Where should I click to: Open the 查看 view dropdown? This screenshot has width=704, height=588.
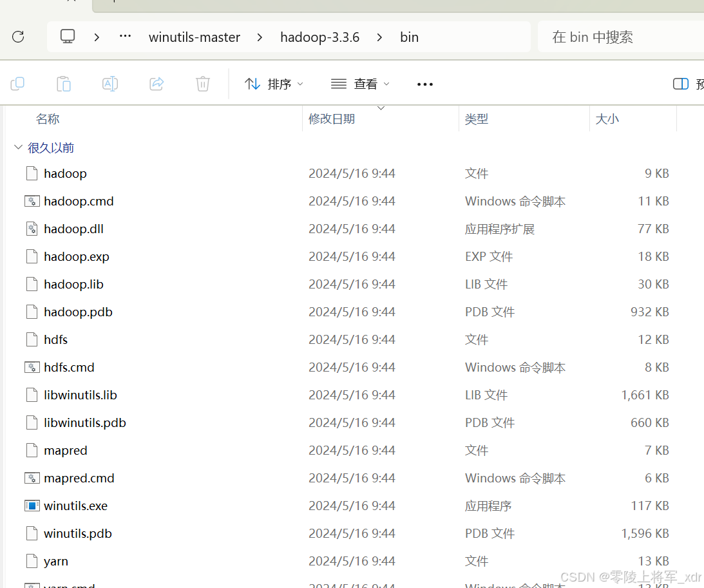coord(360,84)
